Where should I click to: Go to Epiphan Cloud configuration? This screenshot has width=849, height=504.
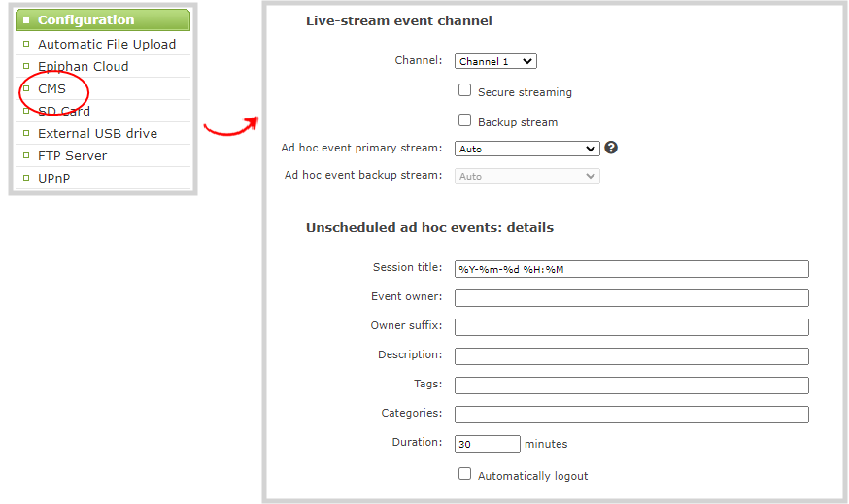(x=84, y=67)
